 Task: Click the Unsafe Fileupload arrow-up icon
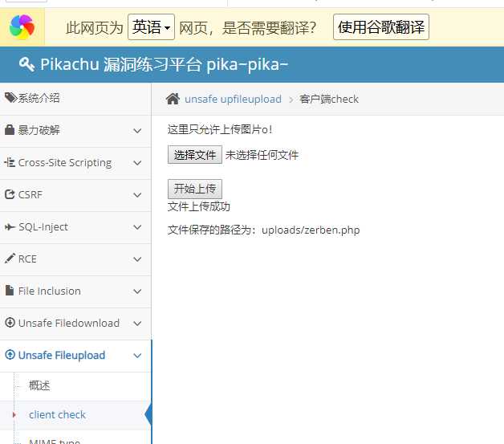coord(10,355)
